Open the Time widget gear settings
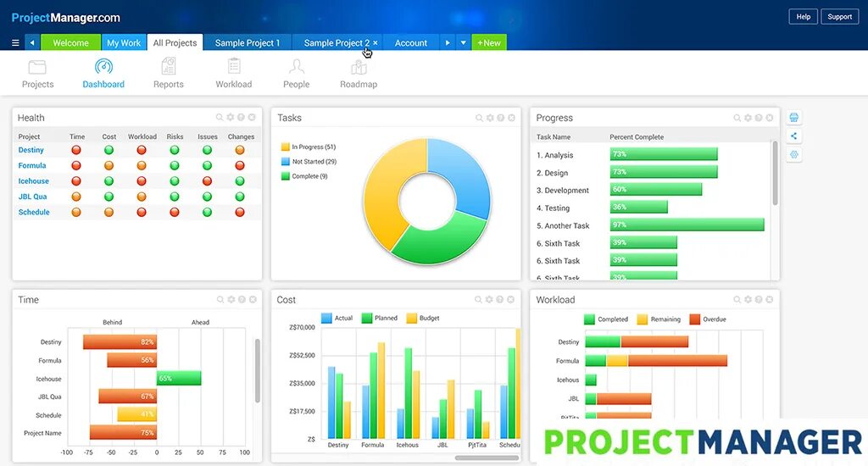 click(x=231, y=299)
